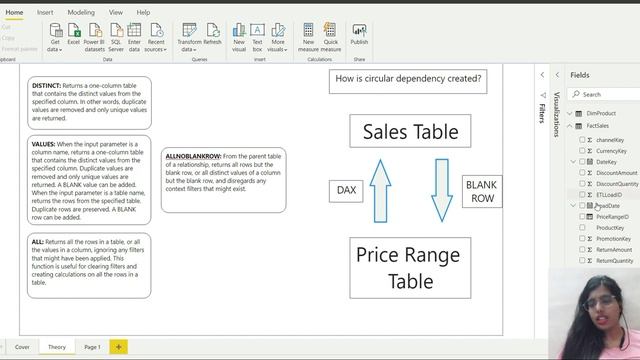640x360 pixels.
Task: Check the PromotionKey field
Action: click(582, 238)
